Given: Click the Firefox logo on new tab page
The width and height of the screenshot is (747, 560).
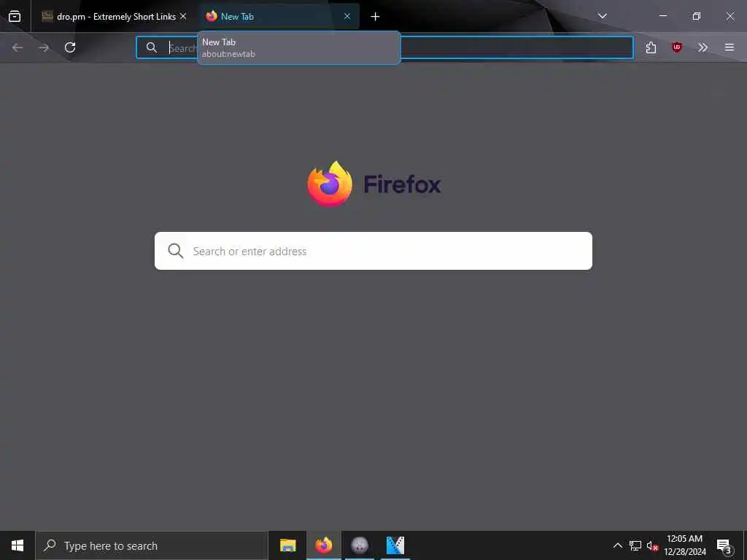Looking at the screenshot, I should (330, 184).
